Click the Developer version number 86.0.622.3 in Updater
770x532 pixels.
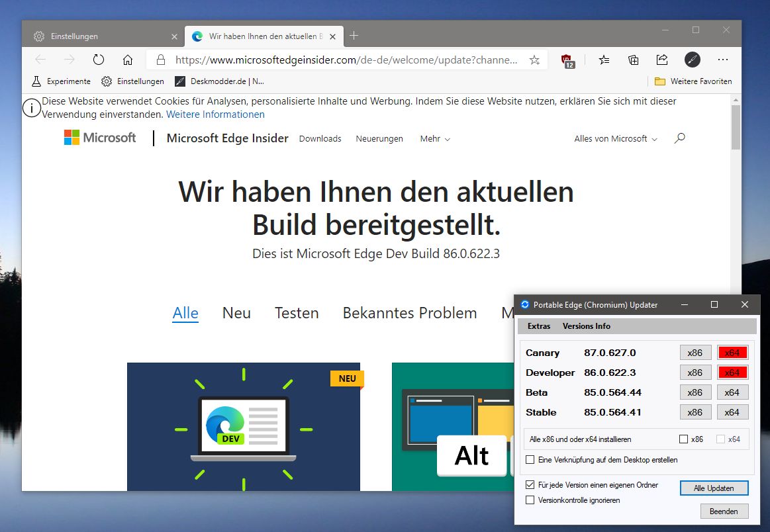(x=610, y=373)
